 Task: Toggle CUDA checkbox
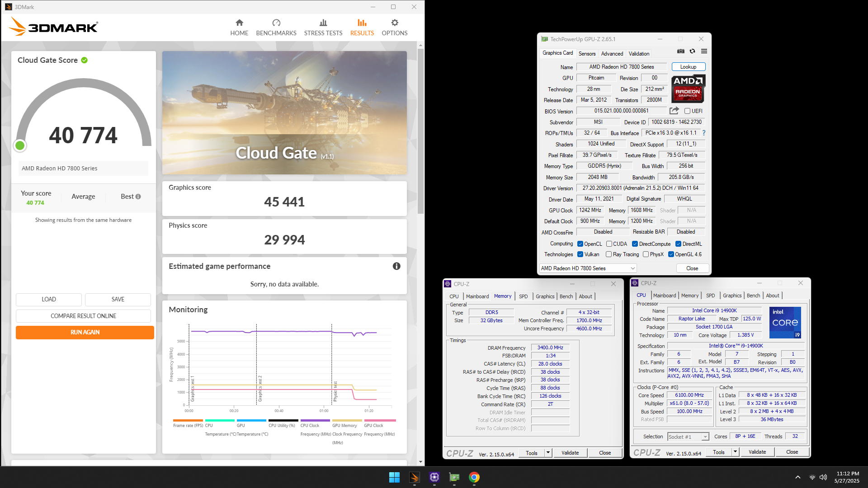609,244
